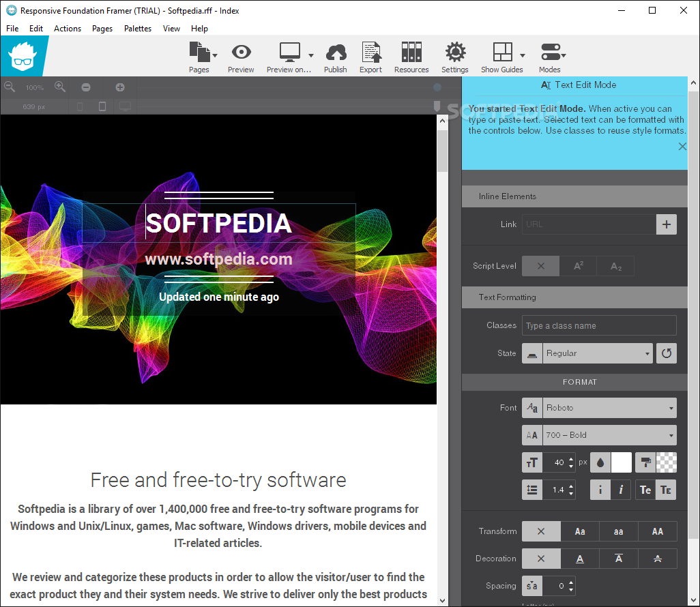Select normal (non-italic) font style

coord(600,490)
